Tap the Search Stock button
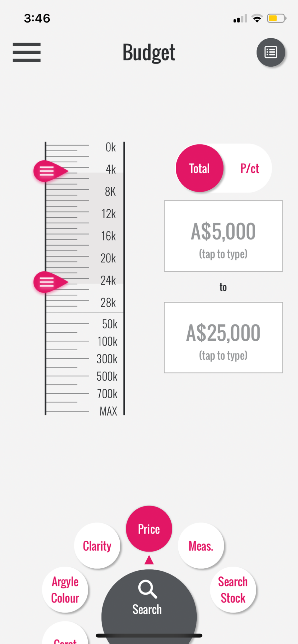The width and height of the screenshot is (298, 644). tap(233, 590)
